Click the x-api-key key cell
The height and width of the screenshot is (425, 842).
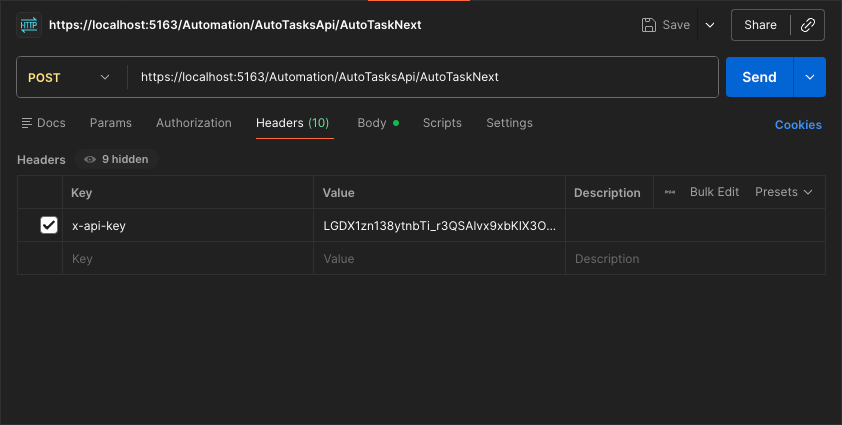[x=188, y=226]
